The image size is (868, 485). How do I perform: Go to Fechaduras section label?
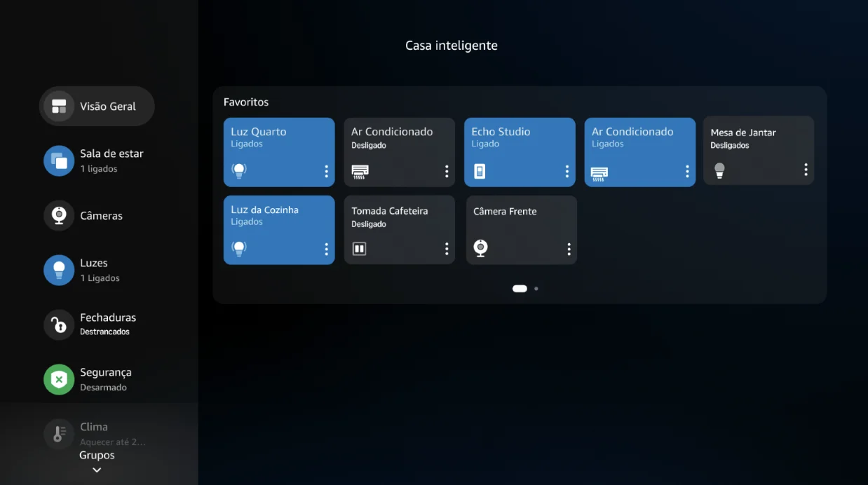(108, 317)
